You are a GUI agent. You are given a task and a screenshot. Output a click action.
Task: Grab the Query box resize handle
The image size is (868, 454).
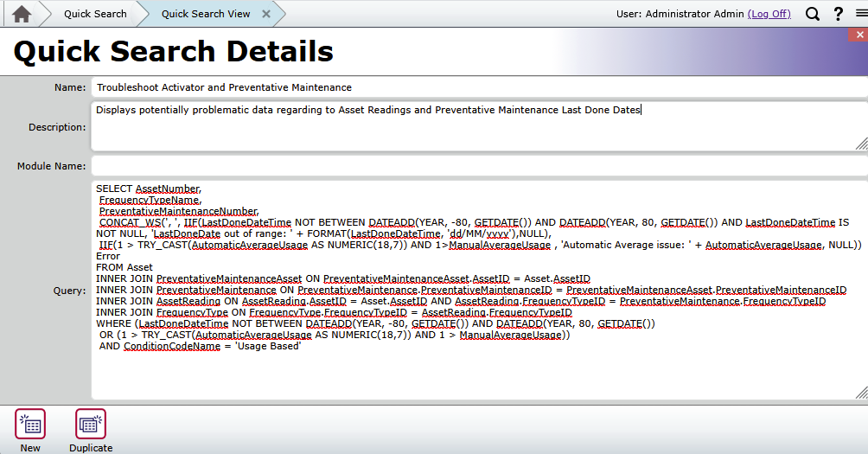861,394
